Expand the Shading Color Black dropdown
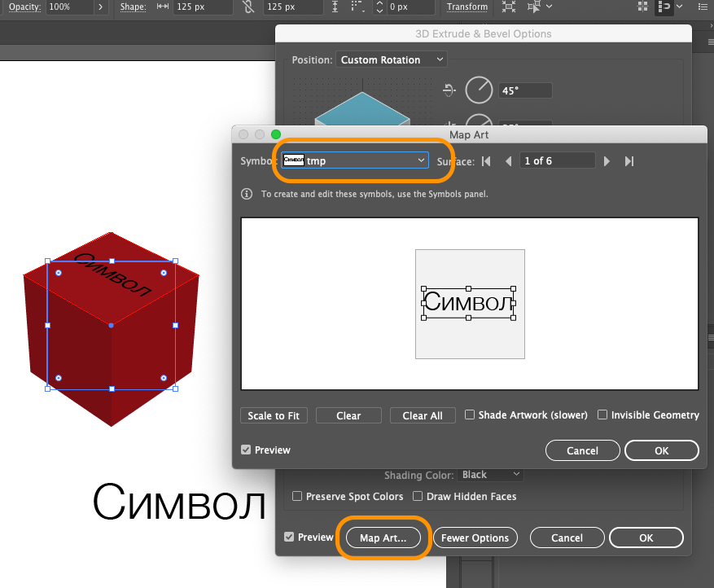Image resolution: width=714 pixels, height=588 pixels. [x=491, y=475]
